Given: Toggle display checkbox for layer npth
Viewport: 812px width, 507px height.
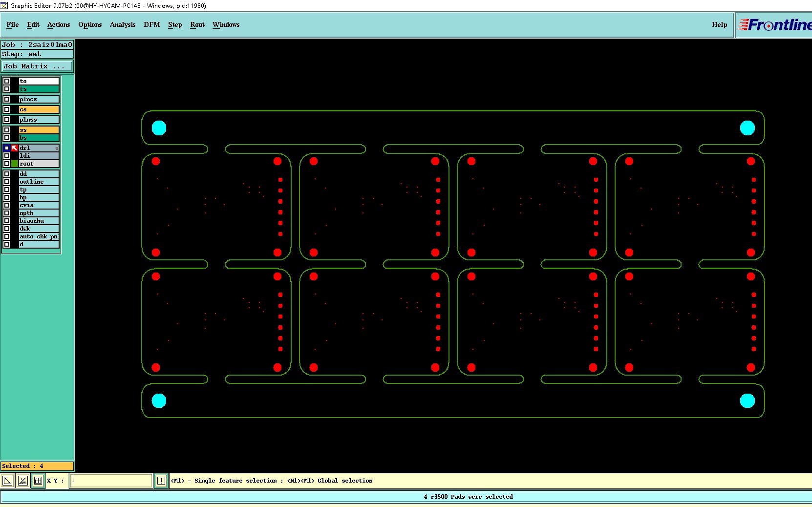Looking at the screenshot, I should (x=7, y=213).
